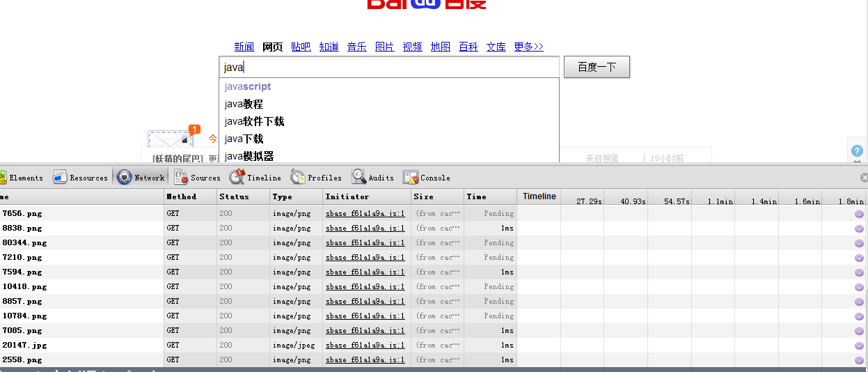868x372 pixels.
Task: Open the 新闻 link
Action: tap(244, 47)
